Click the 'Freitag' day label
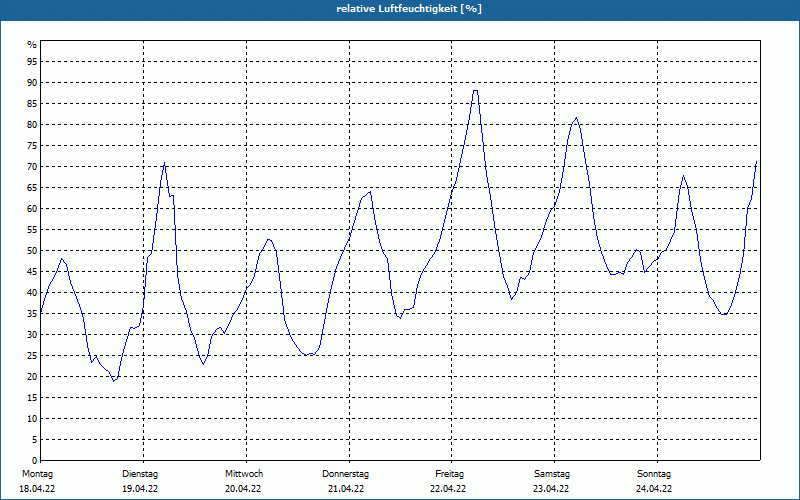800x500 pixels. [449, 474]
